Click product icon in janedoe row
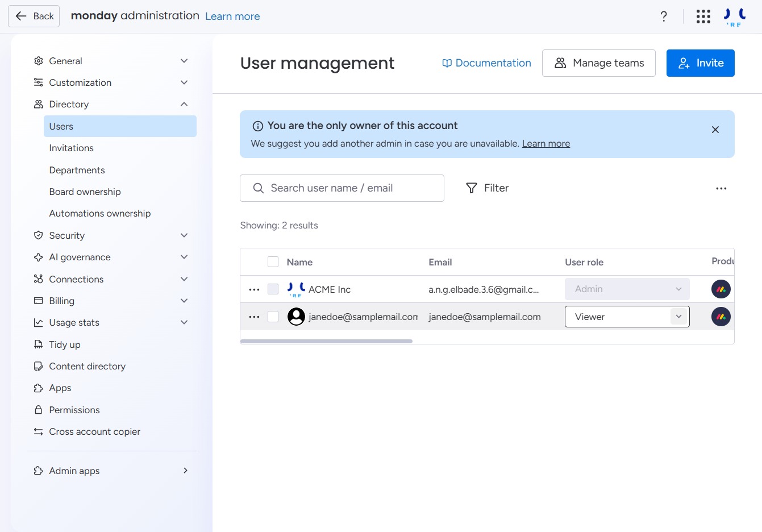Viewport: 762px width, 532px height. coord(721,317)
